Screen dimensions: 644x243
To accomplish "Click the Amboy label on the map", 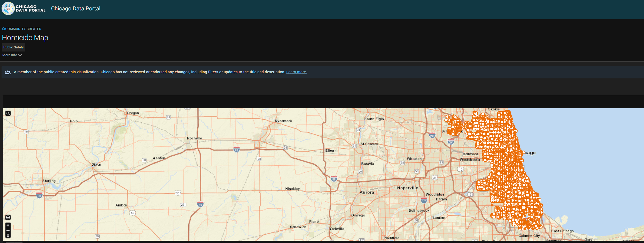I will point(121,205).
